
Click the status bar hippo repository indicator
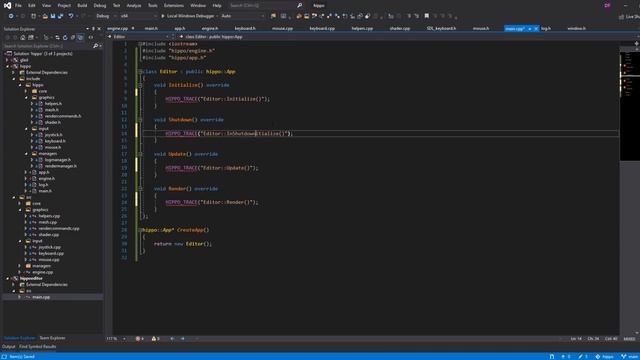point(604,356)
